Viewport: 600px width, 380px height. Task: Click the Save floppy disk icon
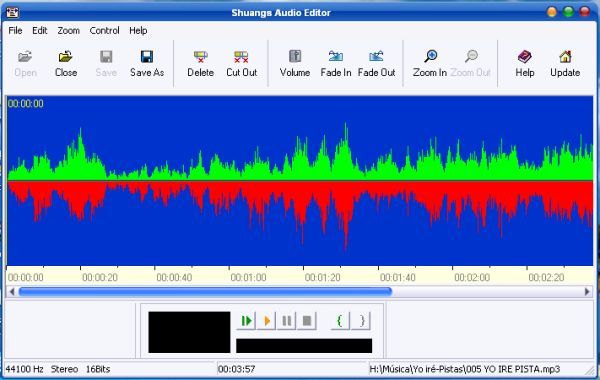pos(106,57)
